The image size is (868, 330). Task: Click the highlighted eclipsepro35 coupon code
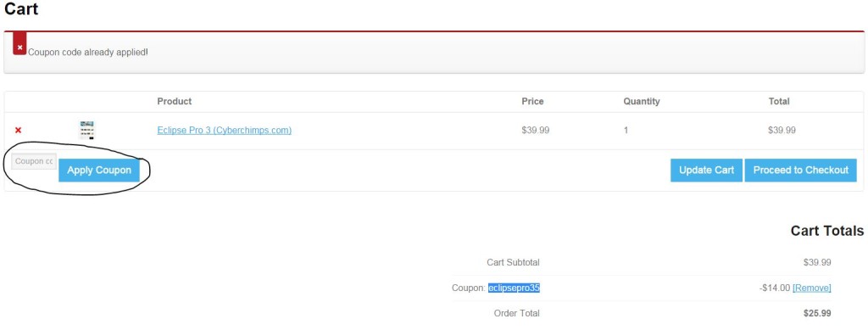click(x=514, y=288)
